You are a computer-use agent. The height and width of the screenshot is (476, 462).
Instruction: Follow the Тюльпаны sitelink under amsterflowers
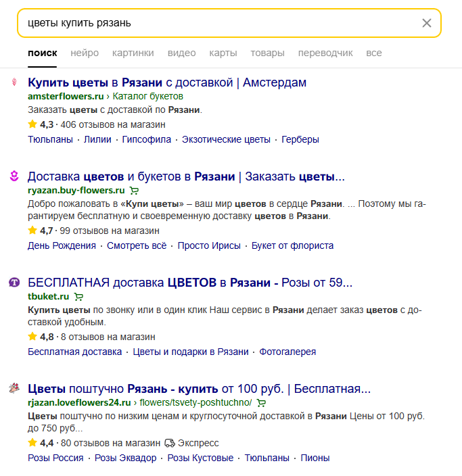pyautogui.click(x=50, y=139)
